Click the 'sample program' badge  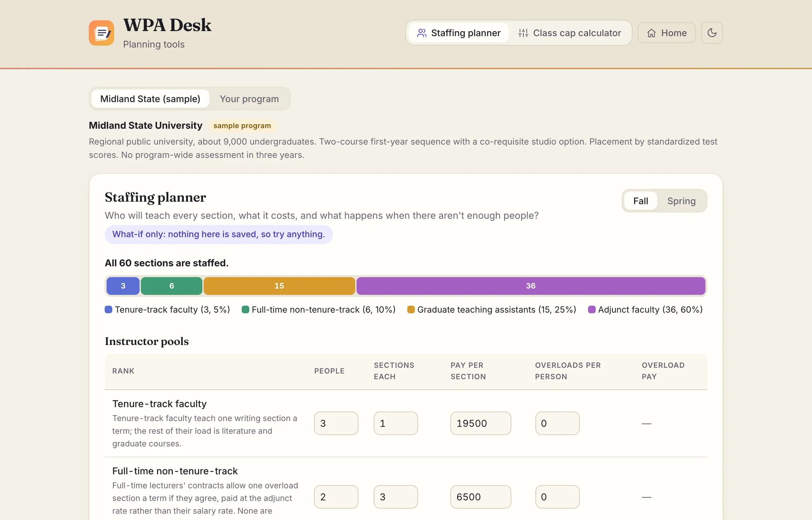coord(242,126)
